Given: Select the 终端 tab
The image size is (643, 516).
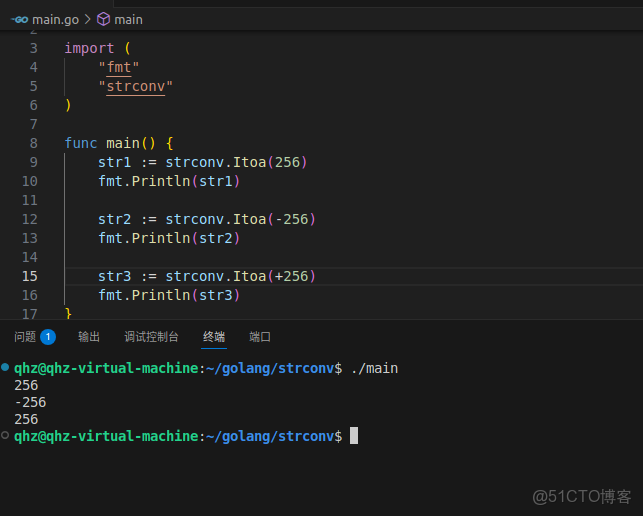Looking at the screenshot, I should pyautogui.click(x=214, y=337).
